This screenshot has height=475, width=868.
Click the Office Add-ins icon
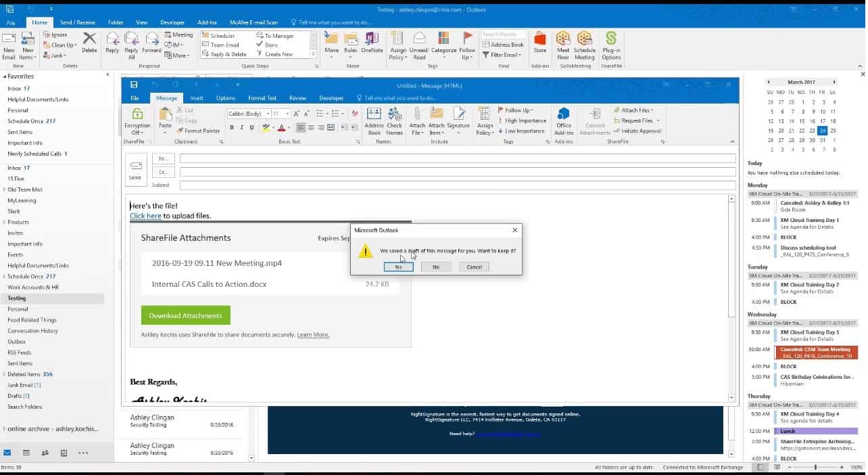[564, 120]
